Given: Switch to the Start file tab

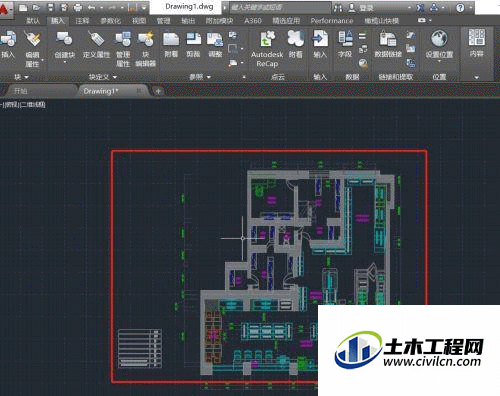Looking at the screenshot, I should pos(21,91).
